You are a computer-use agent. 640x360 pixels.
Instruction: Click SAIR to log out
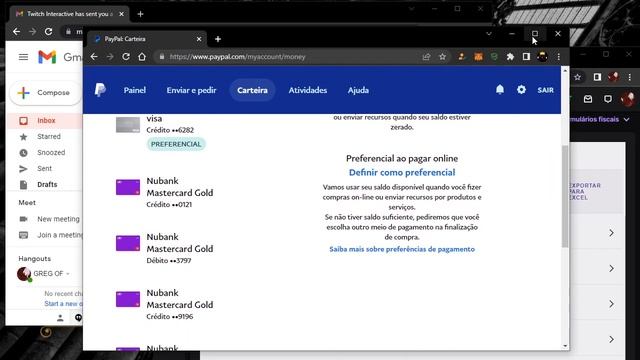(545, 90)
